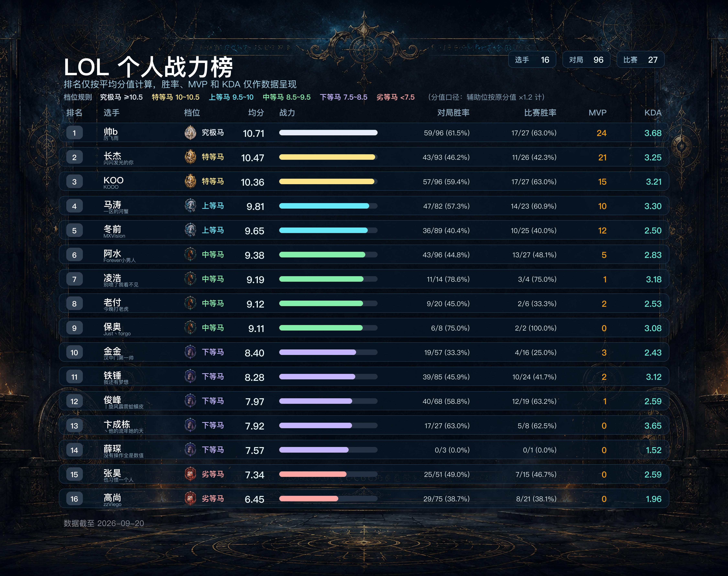
Task: Click KOO's 特等马 tier icon
Action: [190, 181]
